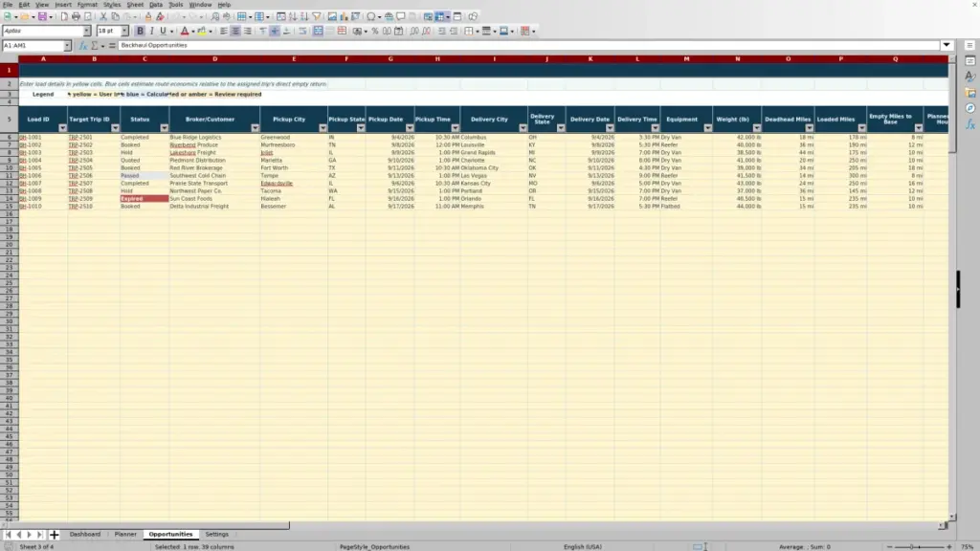This screenshot has height=551, width=980.
Task: Open the sidebar Properties deck
Action: pyautogui.click(x=970, y=61)
